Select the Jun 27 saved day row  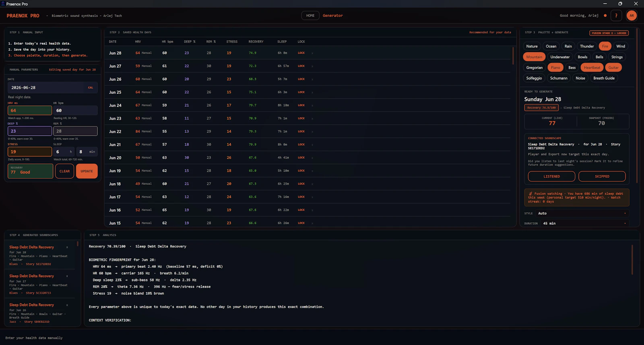[308, 66]
